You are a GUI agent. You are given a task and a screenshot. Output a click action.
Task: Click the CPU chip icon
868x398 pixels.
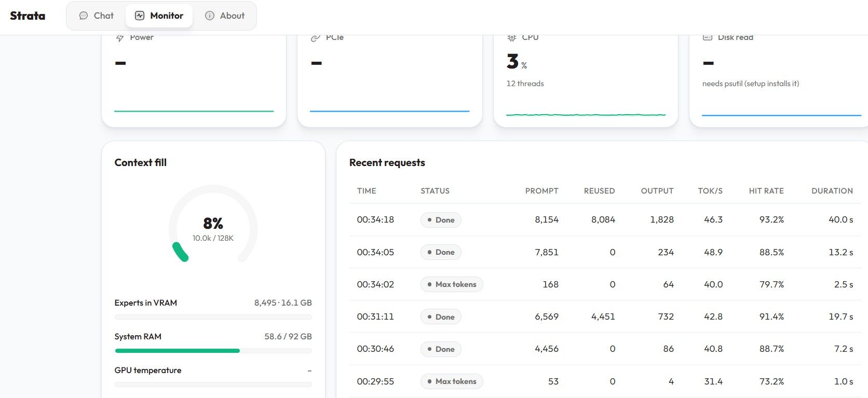point(512,37)
